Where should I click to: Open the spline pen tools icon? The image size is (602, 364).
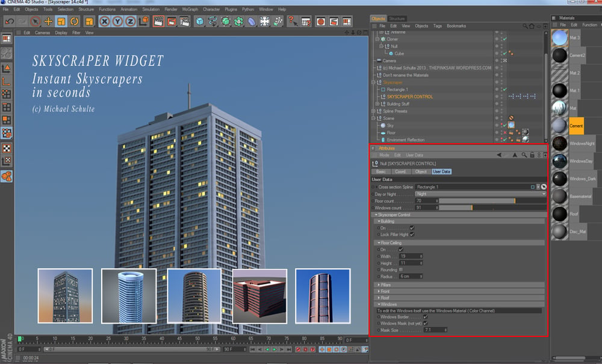[213, 22]
